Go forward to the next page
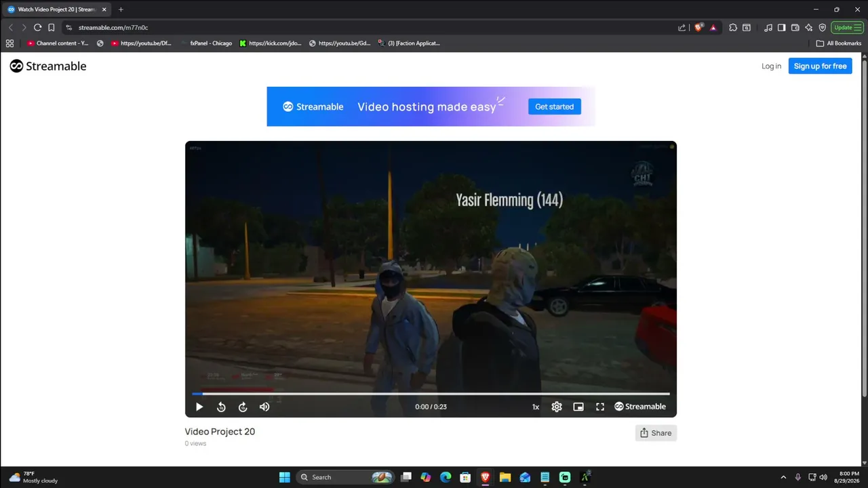The width and height of the screenshot is (868, 488). 24,28
